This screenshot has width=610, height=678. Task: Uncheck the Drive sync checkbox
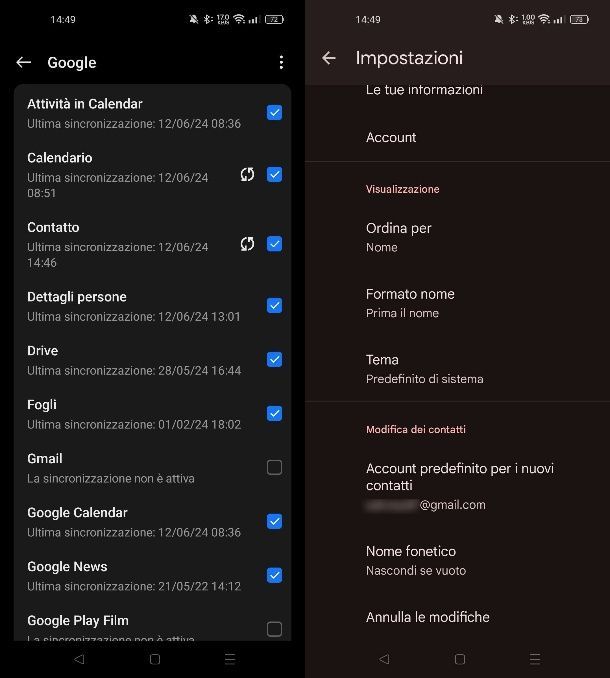[275, 360]
